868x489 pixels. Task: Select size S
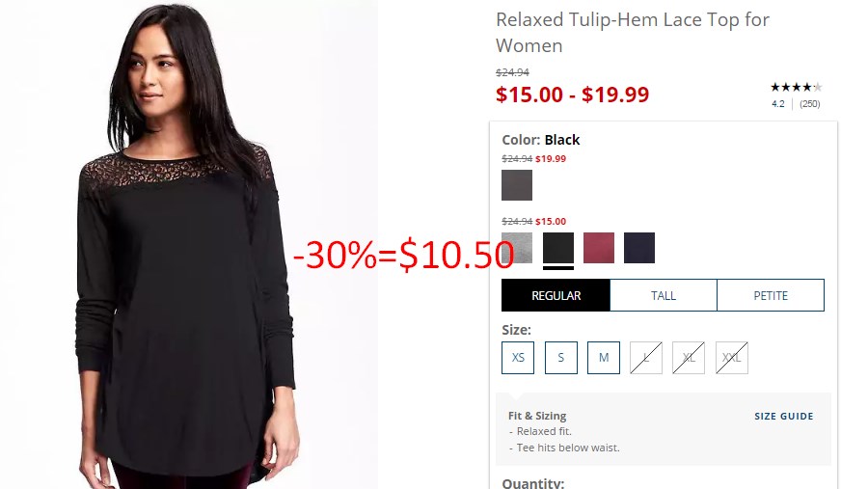tap(560, 358)
